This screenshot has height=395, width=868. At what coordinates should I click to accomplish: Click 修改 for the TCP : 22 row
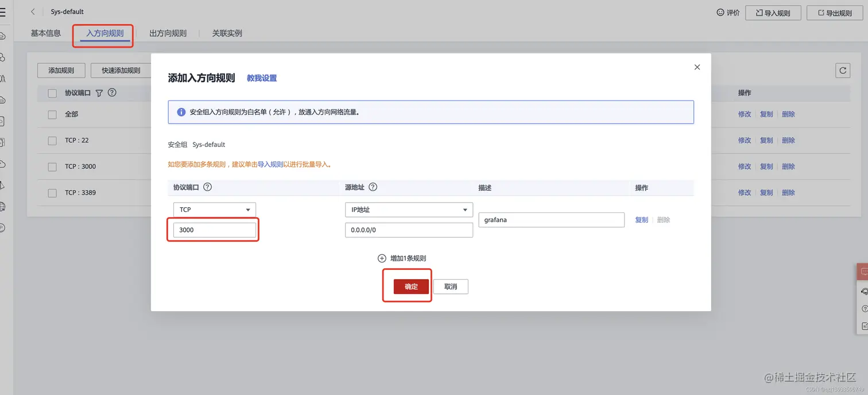pos(745,141)
